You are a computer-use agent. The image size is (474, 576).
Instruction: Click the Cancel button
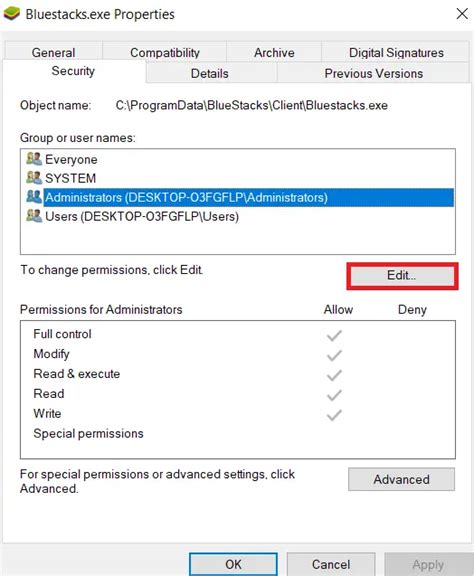click(x=331, y=564)
